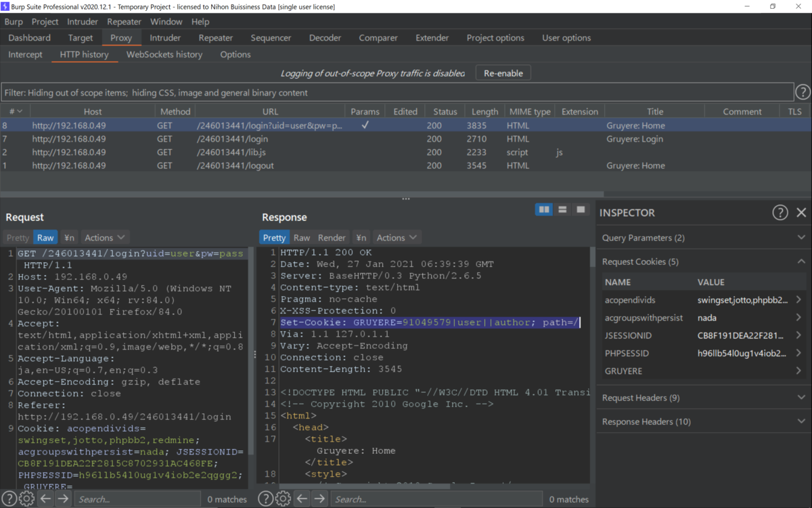Open the Window menu

coord(166,22)
